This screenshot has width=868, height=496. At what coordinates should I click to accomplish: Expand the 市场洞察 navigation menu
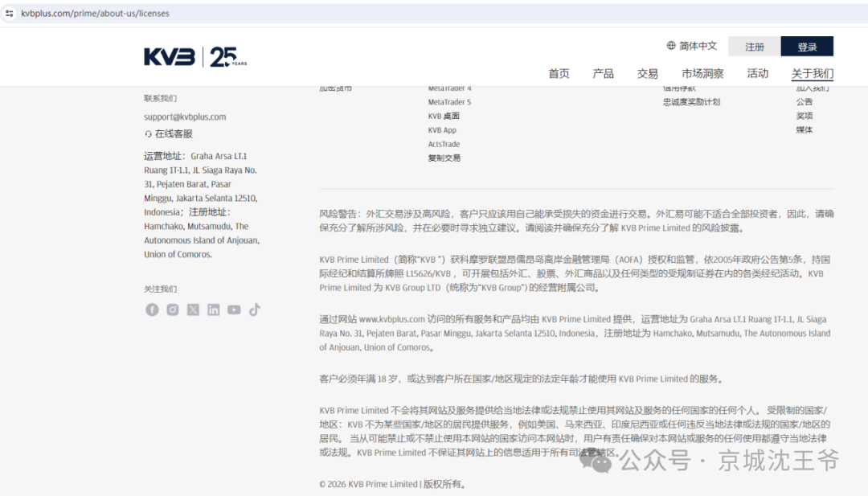[x=702, y=73]
